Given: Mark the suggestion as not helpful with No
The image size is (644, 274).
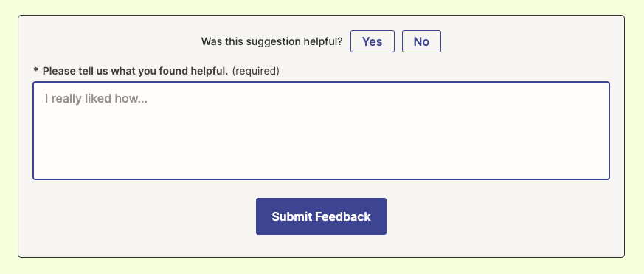Looking at the screenshot, I should click(421, 41).
